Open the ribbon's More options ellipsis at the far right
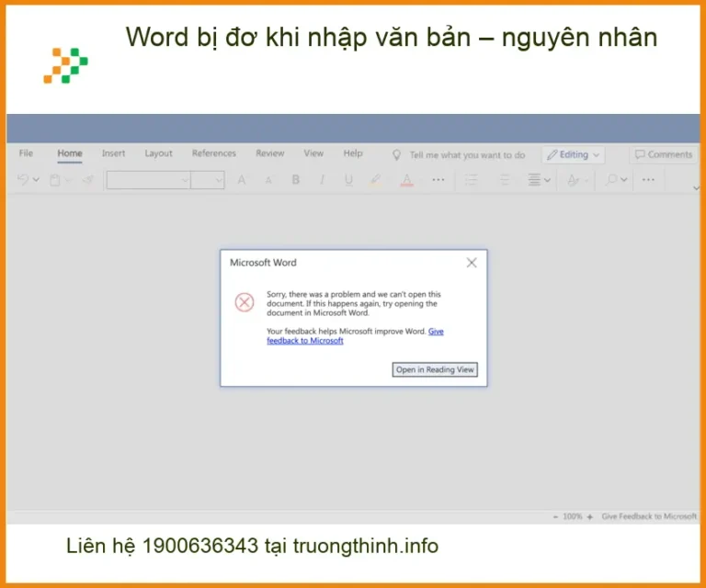The image size is (706, 588). (648, 179)
